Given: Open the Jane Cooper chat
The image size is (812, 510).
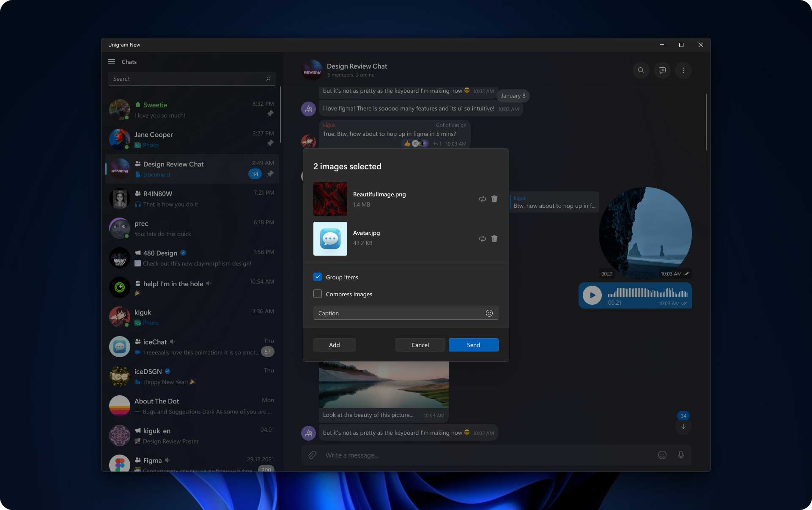Looking at the screenshot, I should tap(192, 140).
